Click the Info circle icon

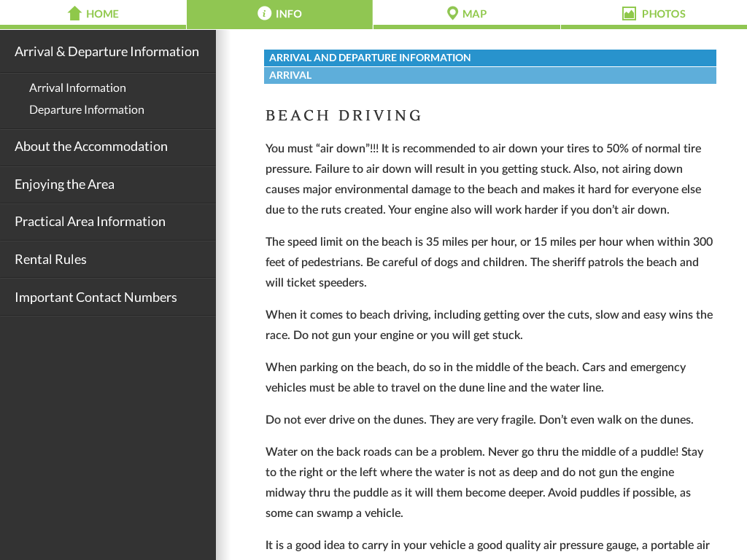coord(264,13)
